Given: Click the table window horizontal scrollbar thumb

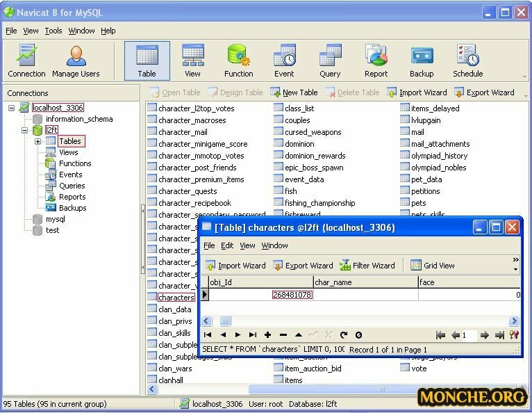Looking at the screenshot, I should coord(225,321).
